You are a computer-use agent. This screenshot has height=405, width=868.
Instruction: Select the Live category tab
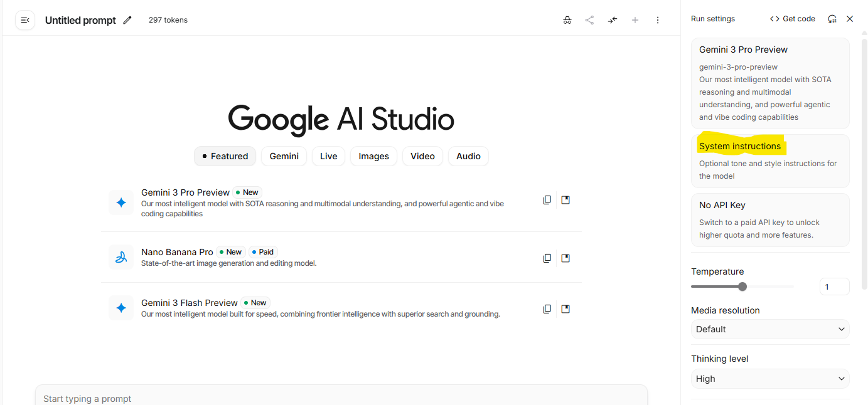tap(328, 156)
